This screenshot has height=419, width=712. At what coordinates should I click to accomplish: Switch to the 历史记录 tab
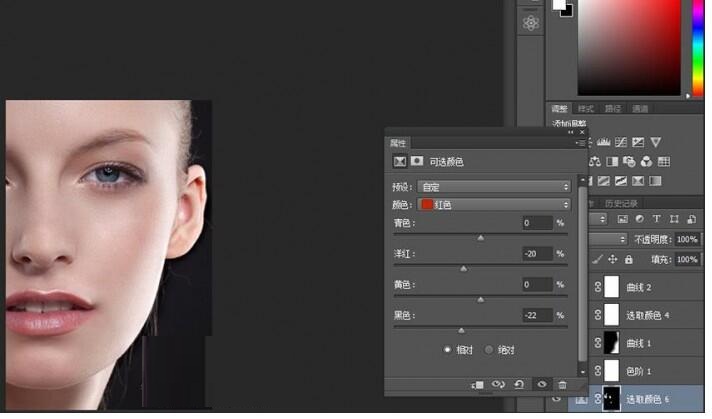pos(621,203)
